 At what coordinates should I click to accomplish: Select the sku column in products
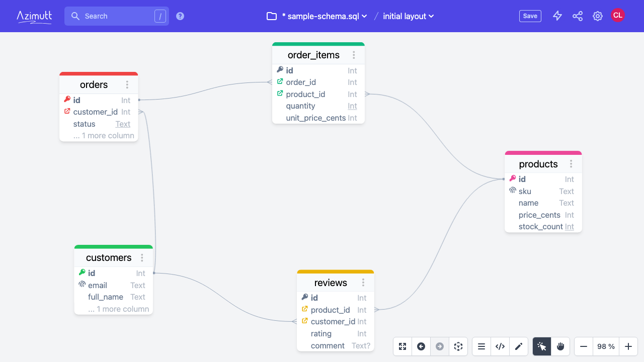coord(543,191)
